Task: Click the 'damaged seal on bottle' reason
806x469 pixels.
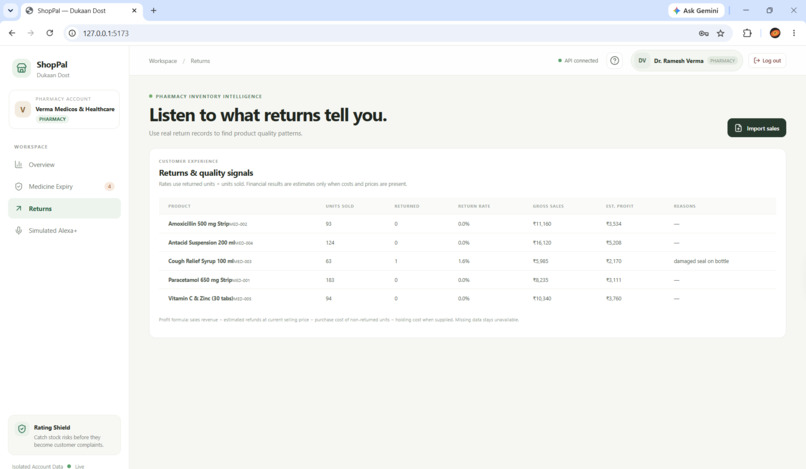Action: point(701,261)
